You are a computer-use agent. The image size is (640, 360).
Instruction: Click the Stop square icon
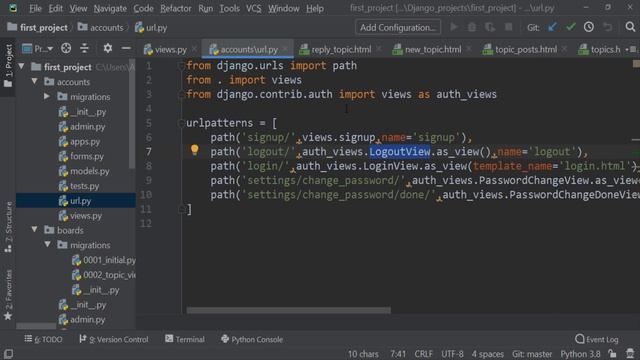tap(509, 27)
